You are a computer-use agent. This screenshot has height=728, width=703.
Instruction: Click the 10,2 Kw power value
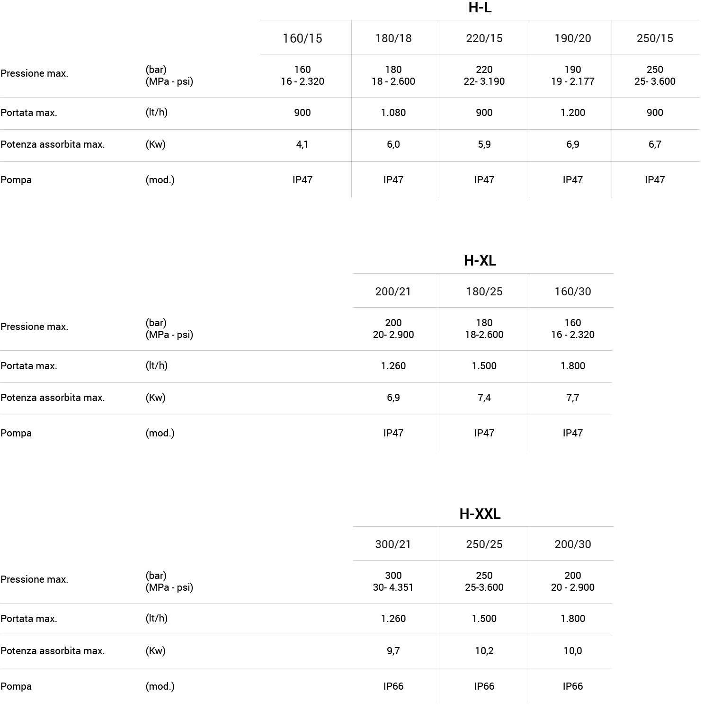coord(484,651)
